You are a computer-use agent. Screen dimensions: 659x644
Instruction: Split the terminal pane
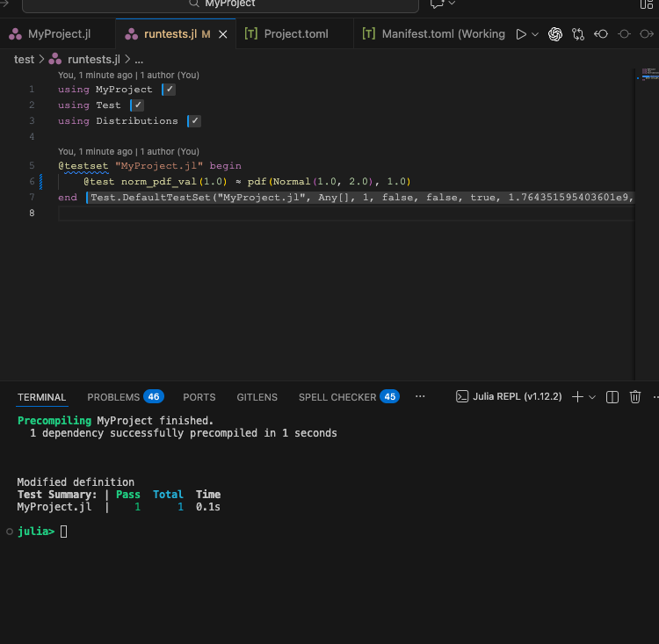coord(613,397)
